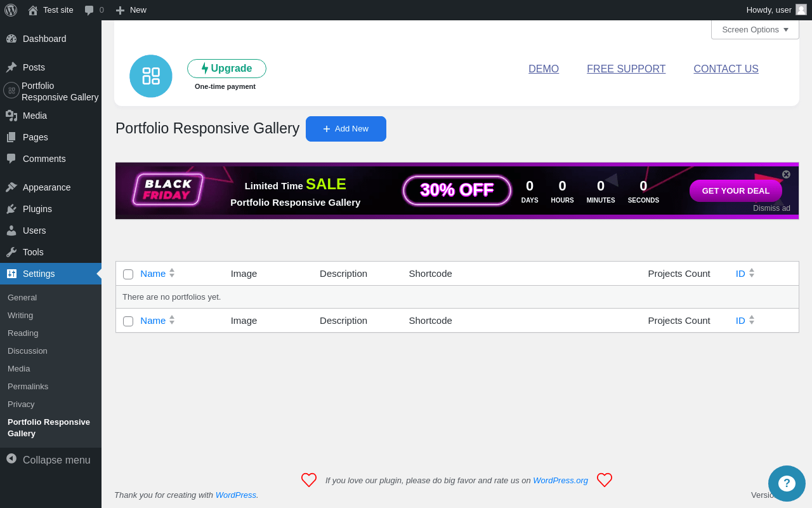The height and width of the screenshot is (508, 812).
Task: Click the Plugins plug icon
Action: pos(11,209)
